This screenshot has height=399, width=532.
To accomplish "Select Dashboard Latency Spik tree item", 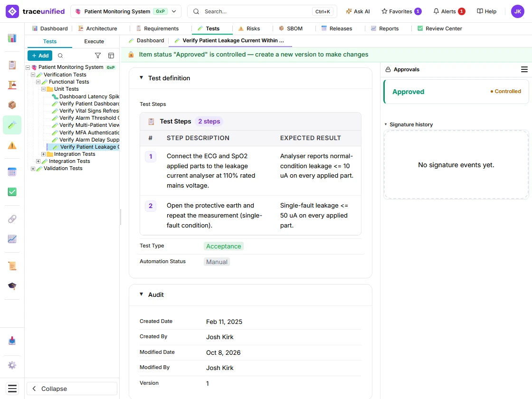I will point(85,96).
